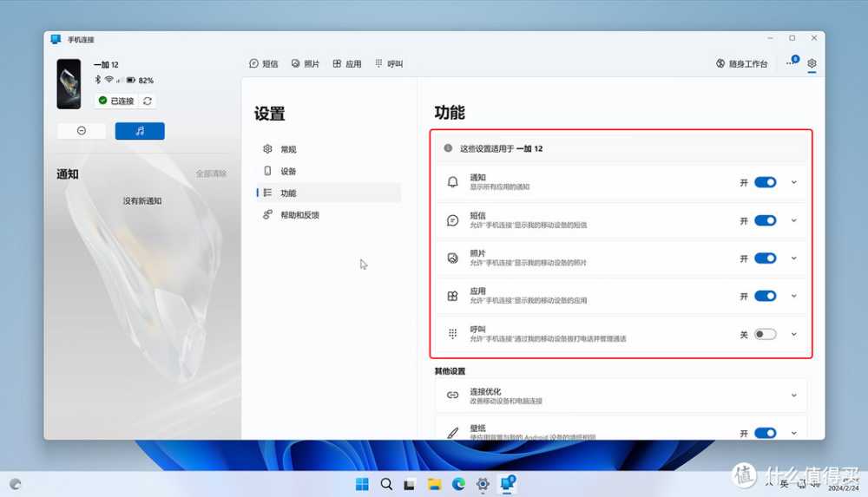The image size is (868, 497).
Task: Refresh the phone connection
Action: click(148, 101)
